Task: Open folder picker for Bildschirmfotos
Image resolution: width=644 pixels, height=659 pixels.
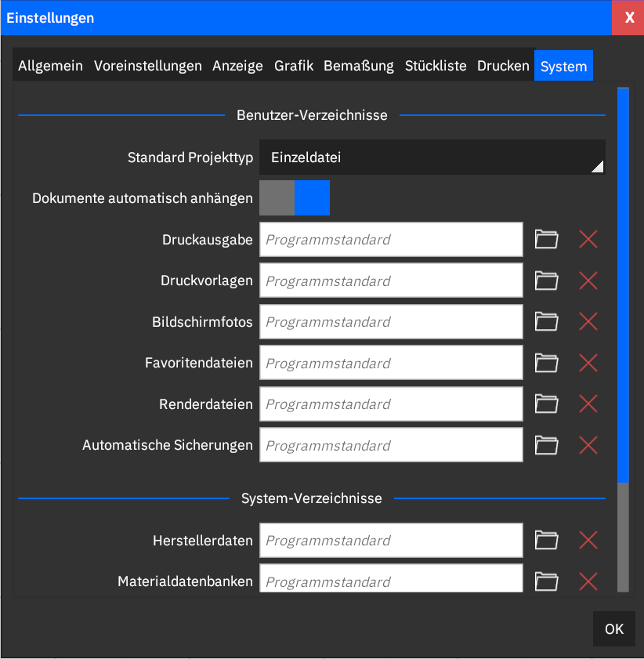Action: point(547,322)
